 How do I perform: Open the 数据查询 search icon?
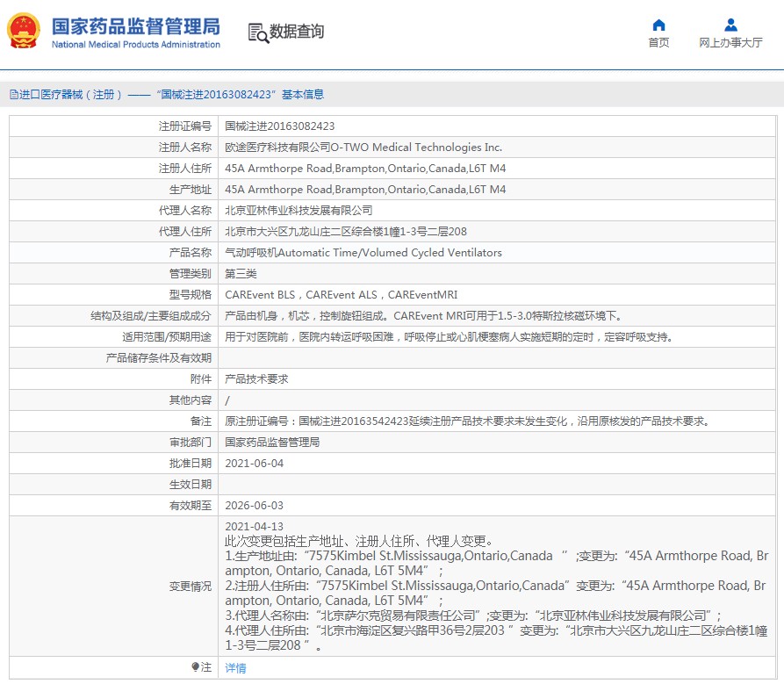[x=258, y=33]
